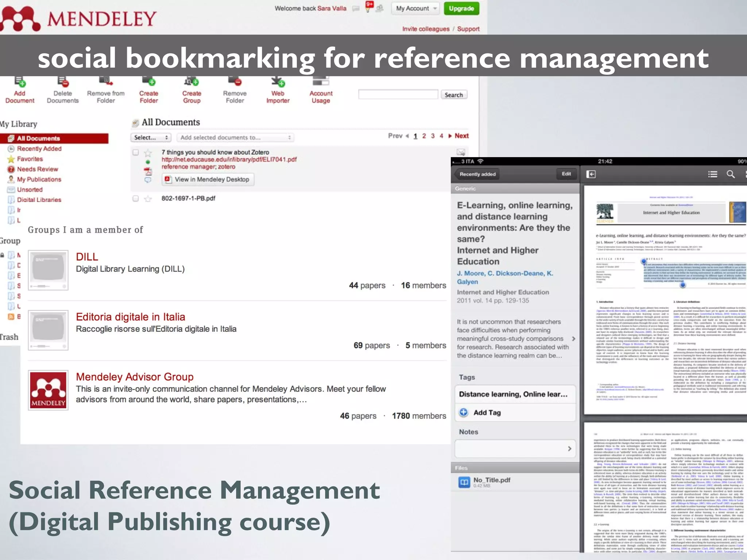Tap the authors J. Moore, C. Dickson-Deane
Viewport: 747px width, 560px height.
505,277
